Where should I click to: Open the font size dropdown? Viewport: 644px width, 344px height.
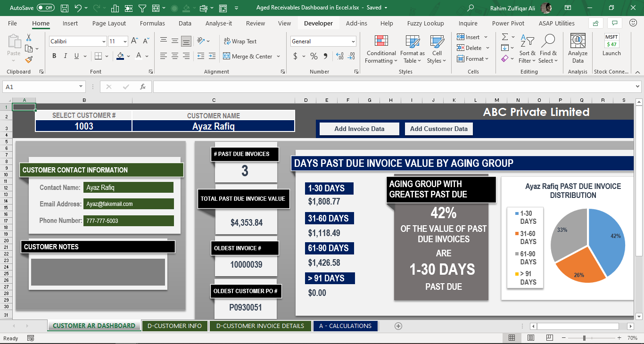(125, 41)
